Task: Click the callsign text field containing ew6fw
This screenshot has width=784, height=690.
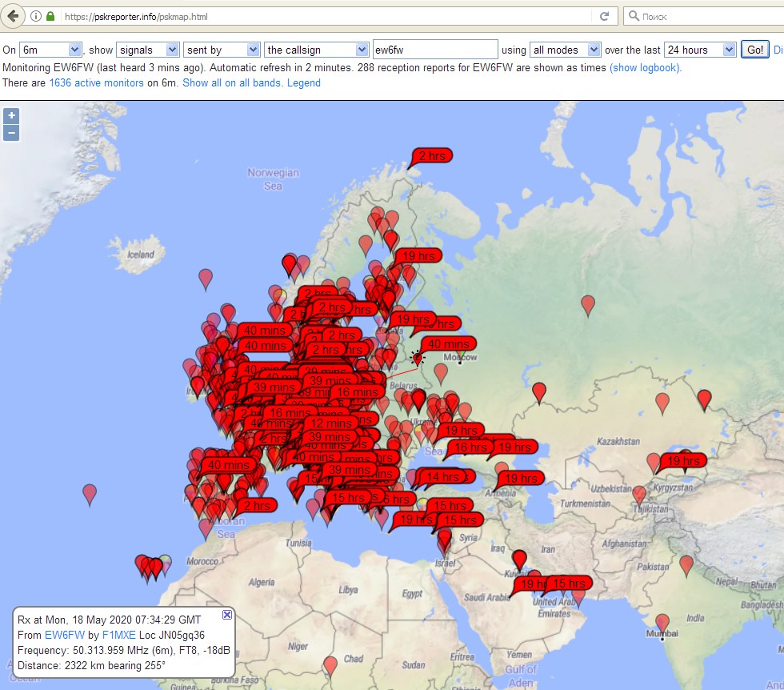Action: click(435, 50)
